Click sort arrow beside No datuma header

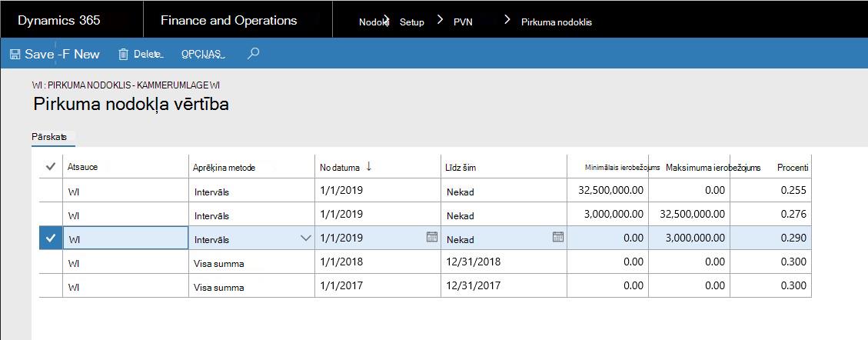369,167
